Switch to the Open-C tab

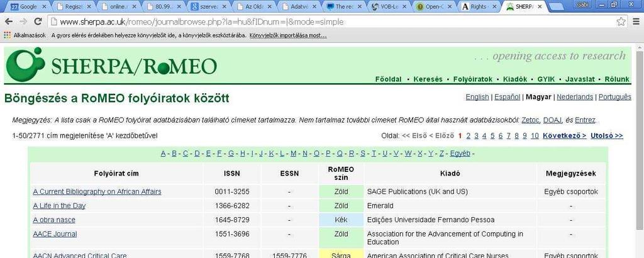point(435,6)
